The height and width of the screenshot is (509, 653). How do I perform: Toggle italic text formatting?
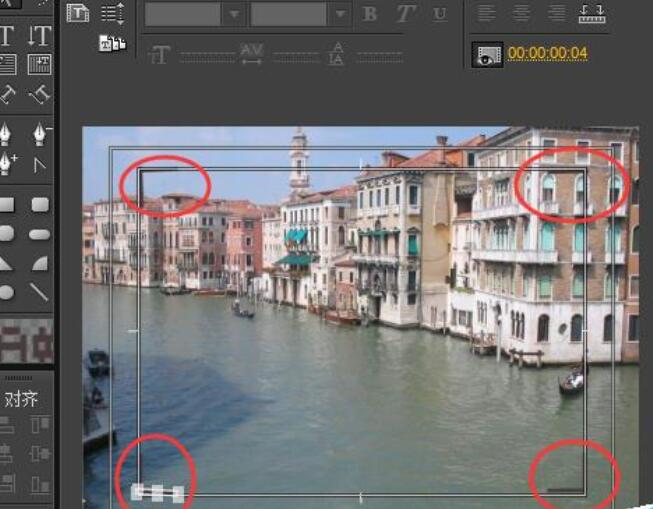[x=405, y=14]
